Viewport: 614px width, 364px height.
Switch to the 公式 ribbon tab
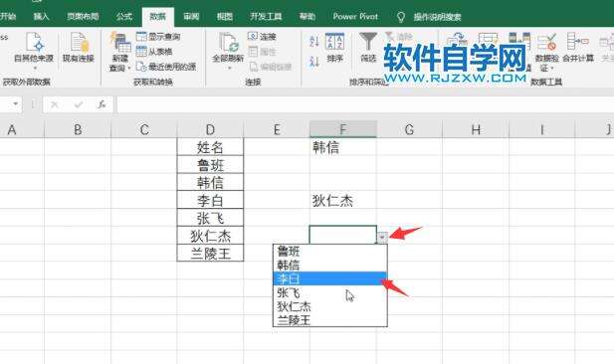click(x=124, y=17)
